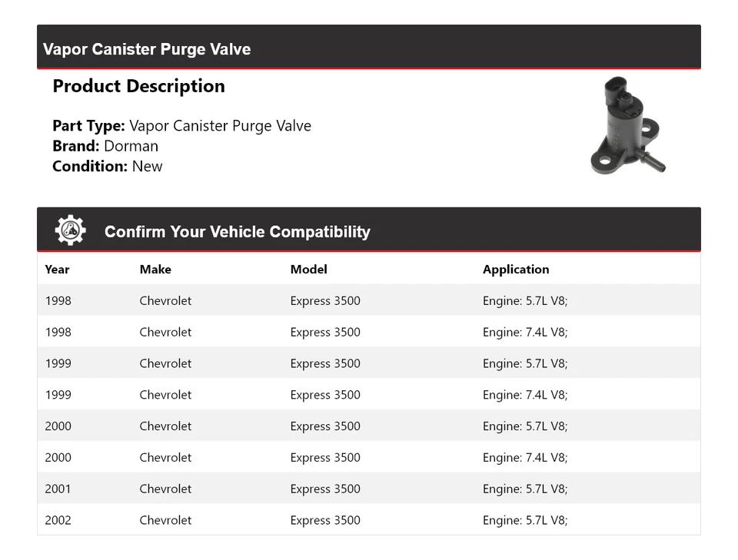Select the Product Description heading
The image size is (738, 560).
[x=138, y=86]
